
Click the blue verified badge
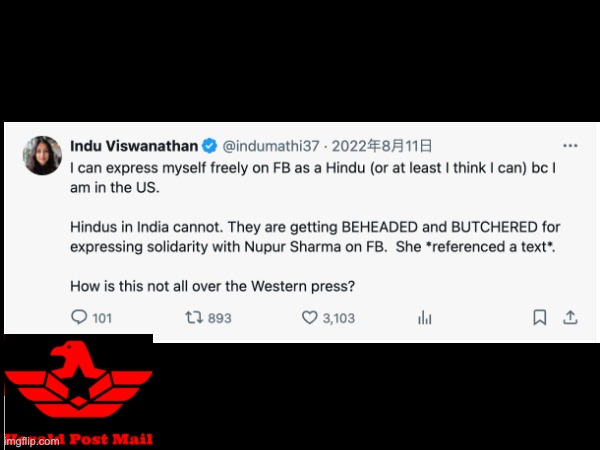(x=209, y=146)
